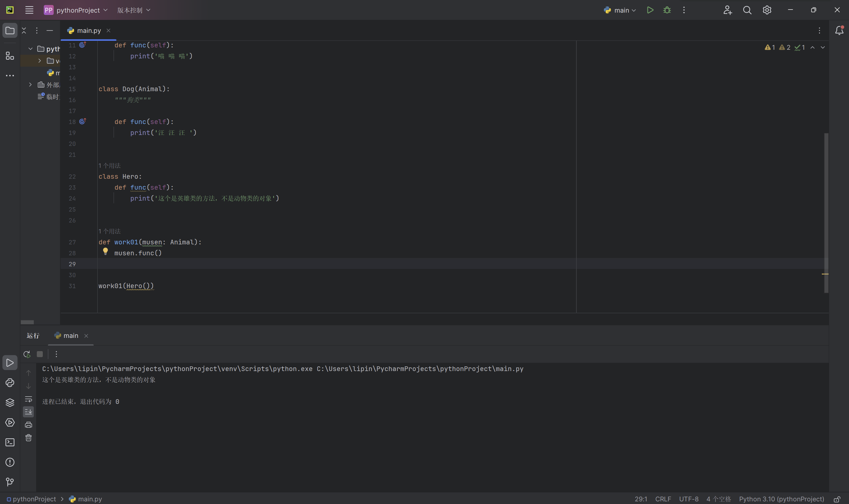The height and width of the screenshot is (504, 849).
Task: Open the notifications bell
Action: coord(839,31)
